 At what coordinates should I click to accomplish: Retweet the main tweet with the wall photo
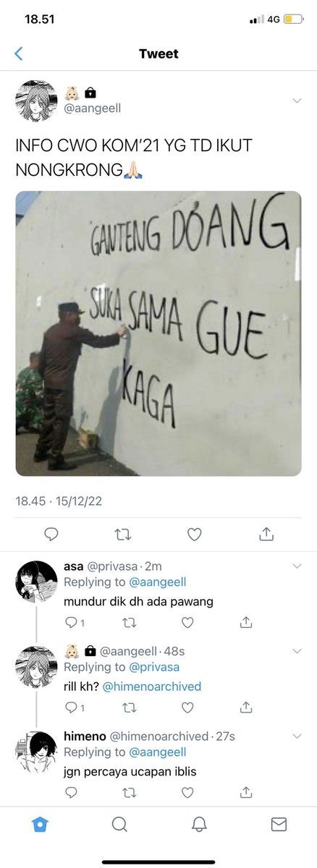pyautogui.click(x=122, y=534)
